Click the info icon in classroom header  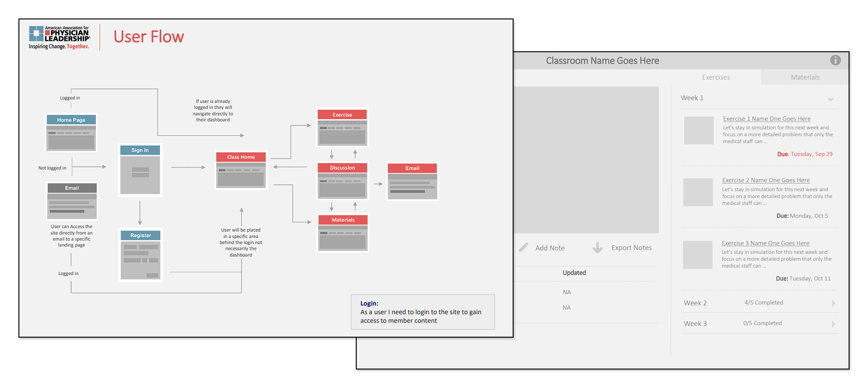click(835, 60)
